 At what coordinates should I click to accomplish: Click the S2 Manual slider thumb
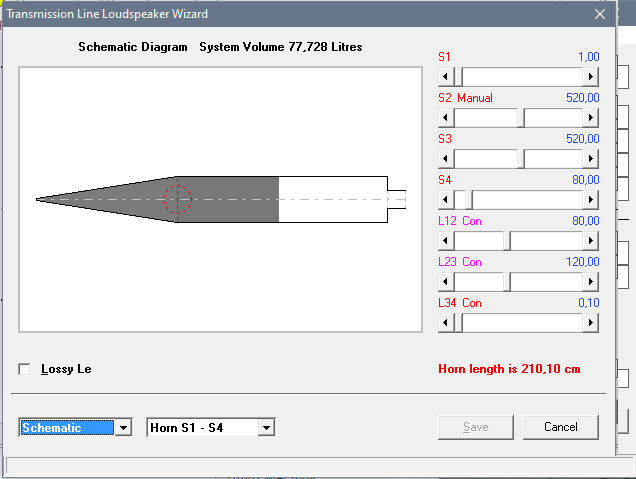click(x=521, y=117)
